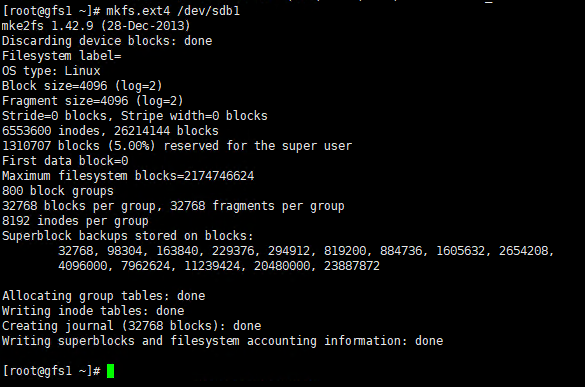Click the mkfs.ext4 /dev/sdb1 command text

coord(173,11)
